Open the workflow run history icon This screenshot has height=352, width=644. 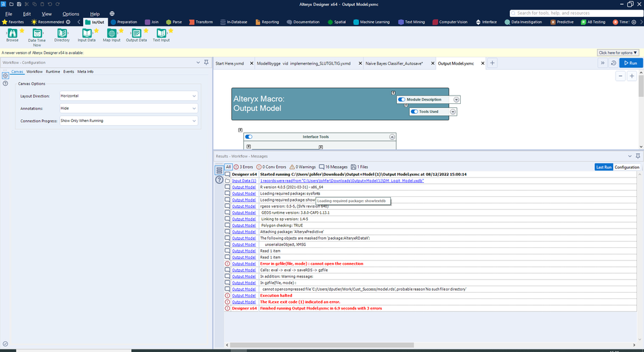tap(612, 63)
